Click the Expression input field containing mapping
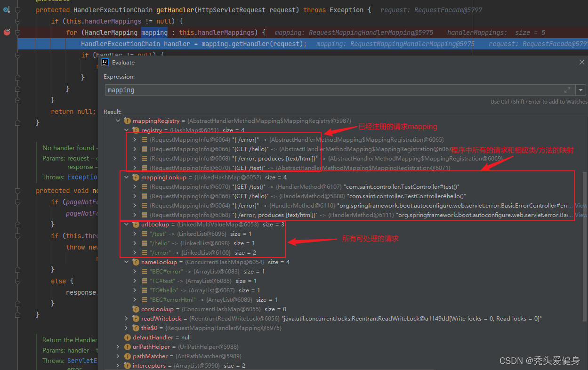 tap(330, 90)
